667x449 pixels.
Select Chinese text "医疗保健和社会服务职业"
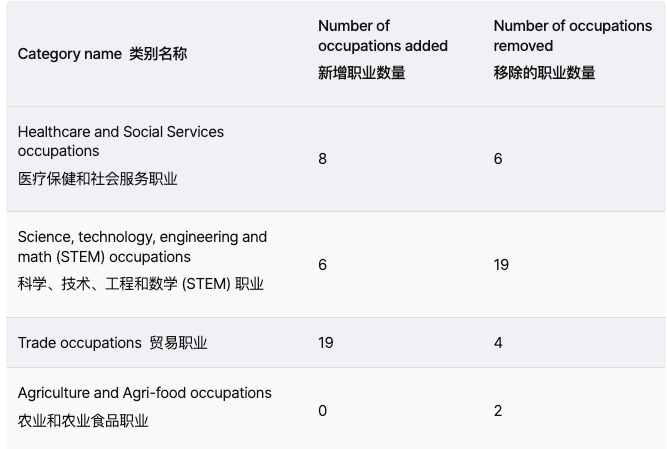coord(97,179)
